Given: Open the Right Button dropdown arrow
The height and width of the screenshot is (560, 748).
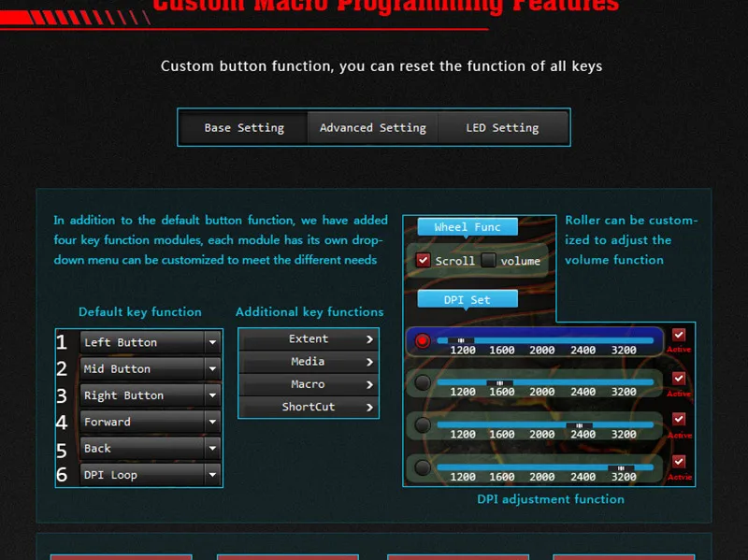Looking at the screenshot, I should click(212, 395).
